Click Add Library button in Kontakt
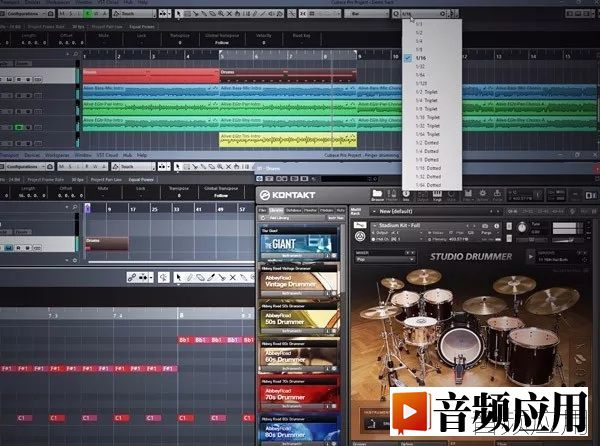 [279, 218]
